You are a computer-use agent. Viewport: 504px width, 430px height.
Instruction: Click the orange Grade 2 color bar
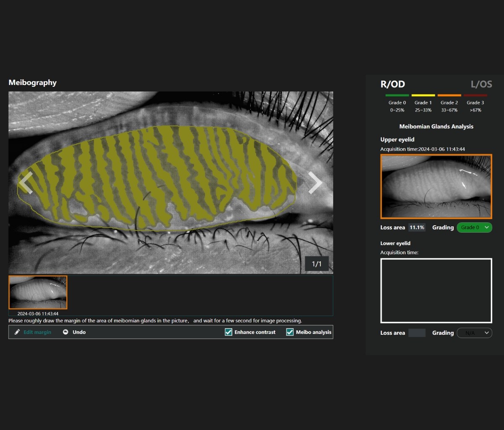coord(449,96)
